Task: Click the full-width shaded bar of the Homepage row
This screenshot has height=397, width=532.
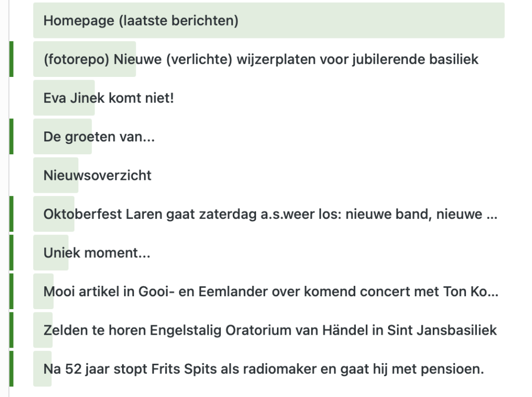Action: (x=364, y=21)
